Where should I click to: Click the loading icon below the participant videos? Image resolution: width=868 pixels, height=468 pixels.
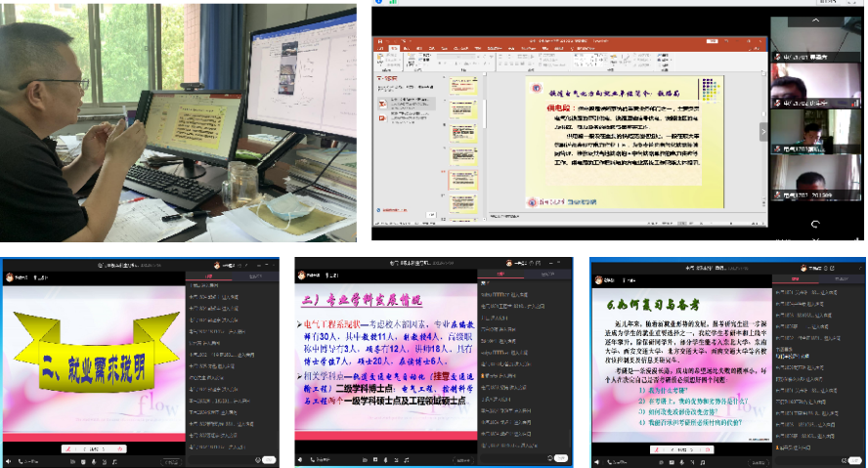(816, 223)
